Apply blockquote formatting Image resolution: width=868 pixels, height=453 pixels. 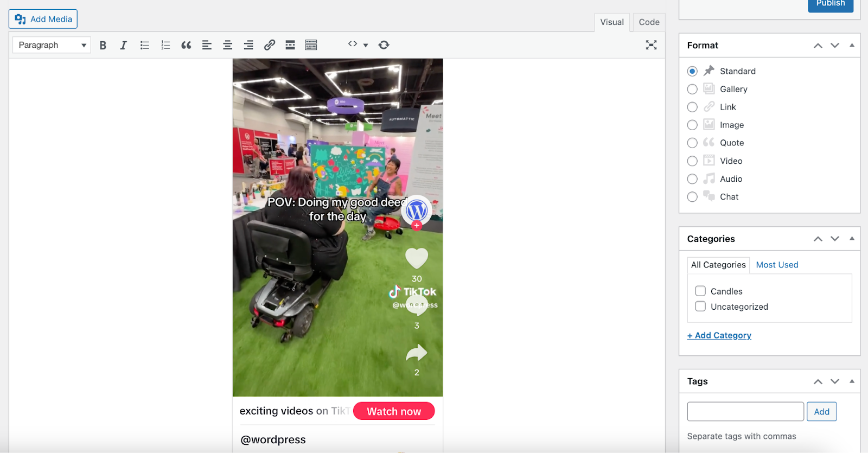tap(186, 45)
